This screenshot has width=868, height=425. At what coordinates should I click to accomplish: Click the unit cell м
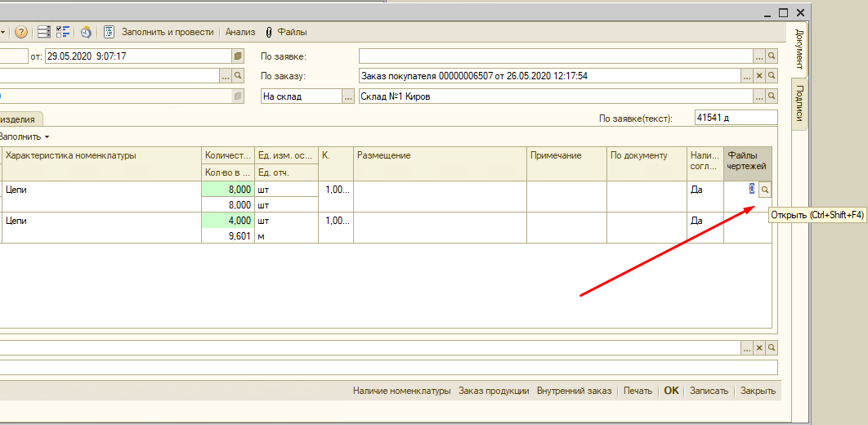[x=286, y=235]
